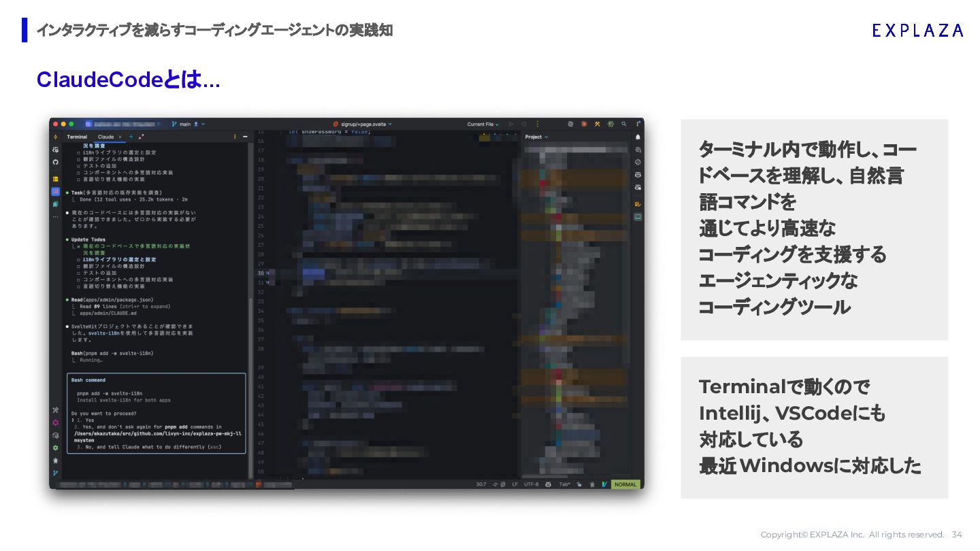Open the blurred project name widget
This screenshot has height=551, width=980.
pos(124,124)
